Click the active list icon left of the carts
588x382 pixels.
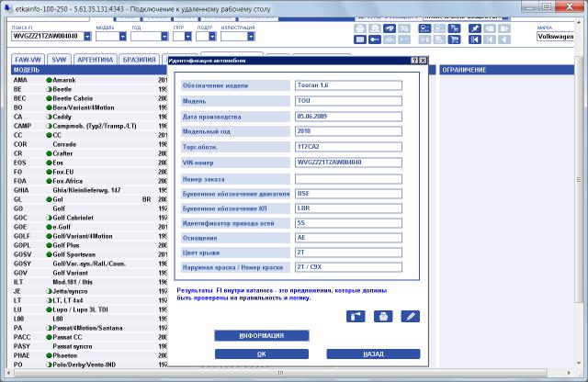[424, 28]
